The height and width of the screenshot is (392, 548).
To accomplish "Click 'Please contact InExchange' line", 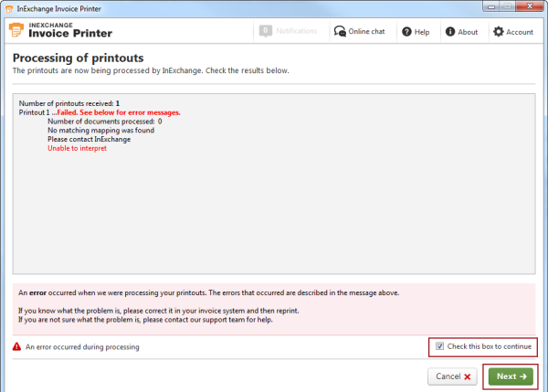I will coord(90,139).
